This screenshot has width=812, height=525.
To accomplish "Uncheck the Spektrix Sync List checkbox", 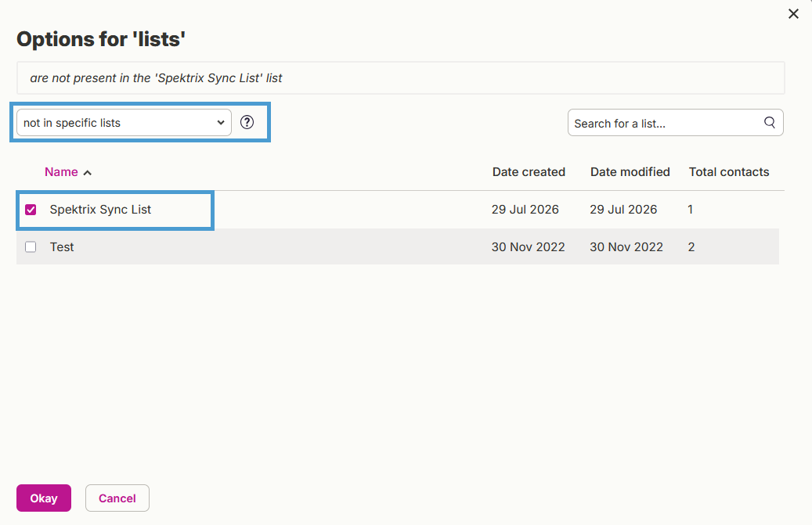I will coord(31,210).
